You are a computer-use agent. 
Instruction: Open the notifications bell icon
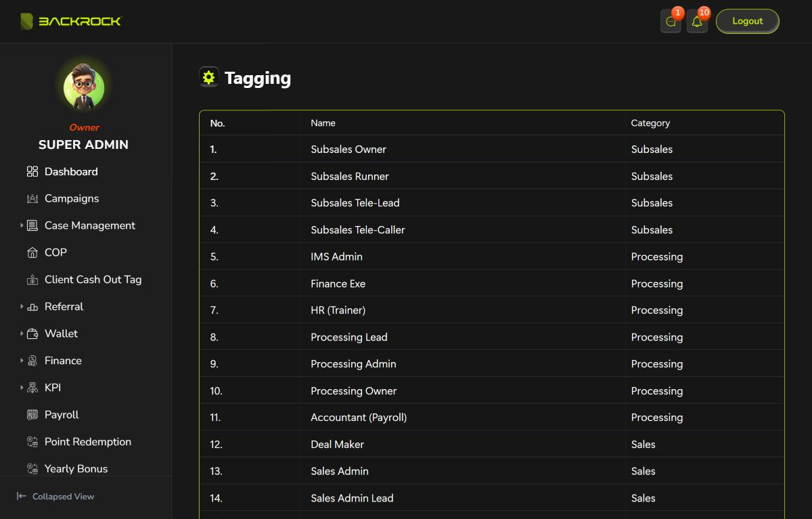tap(697, 21)
